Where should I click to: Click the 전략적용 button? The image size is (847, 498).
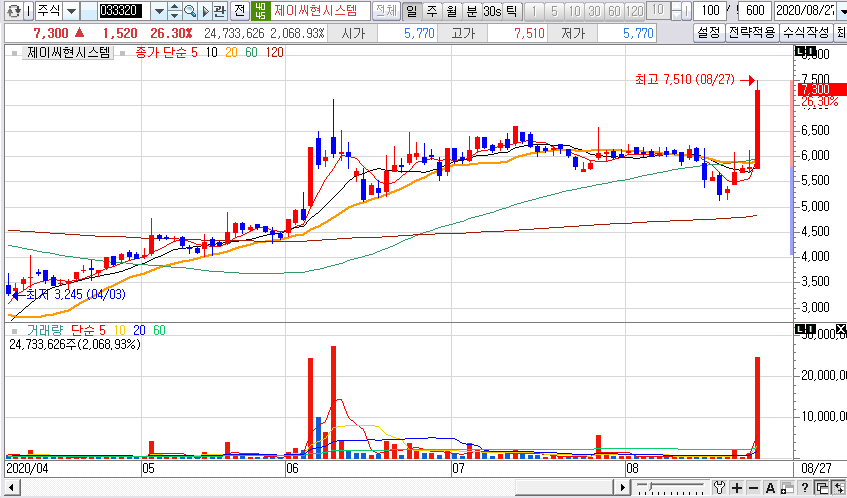(x=751, y=33)
